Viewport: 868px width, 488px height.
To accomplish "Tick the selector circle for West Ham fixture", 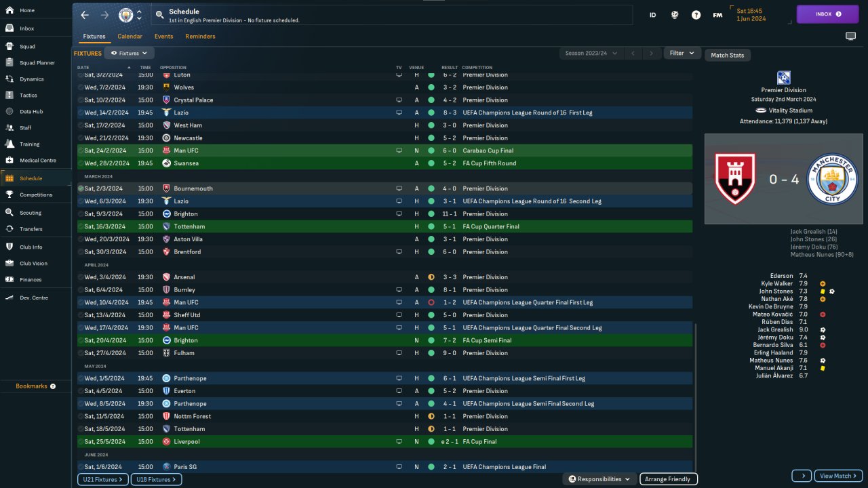I will tap(81, 125).
